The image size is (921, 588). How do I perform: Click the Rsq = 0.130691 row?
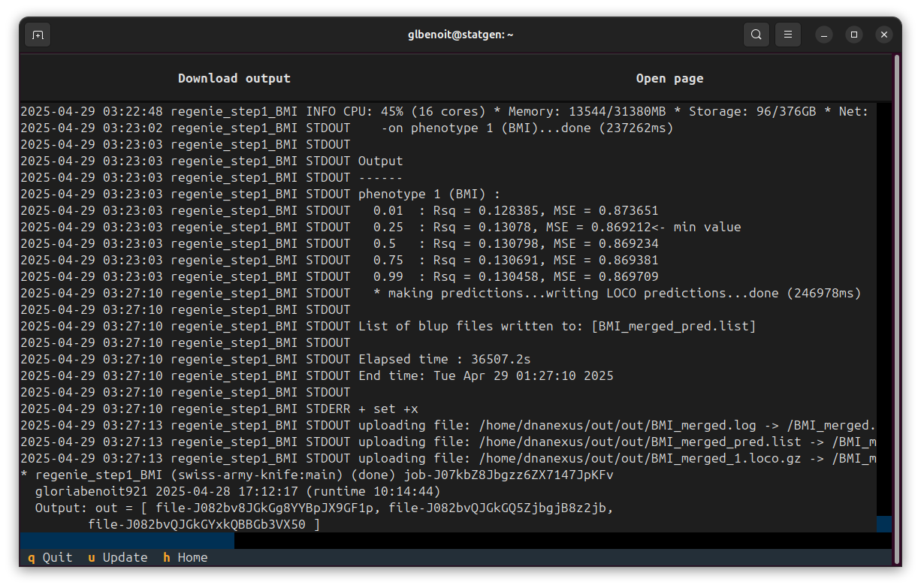(x=340, y=260)
